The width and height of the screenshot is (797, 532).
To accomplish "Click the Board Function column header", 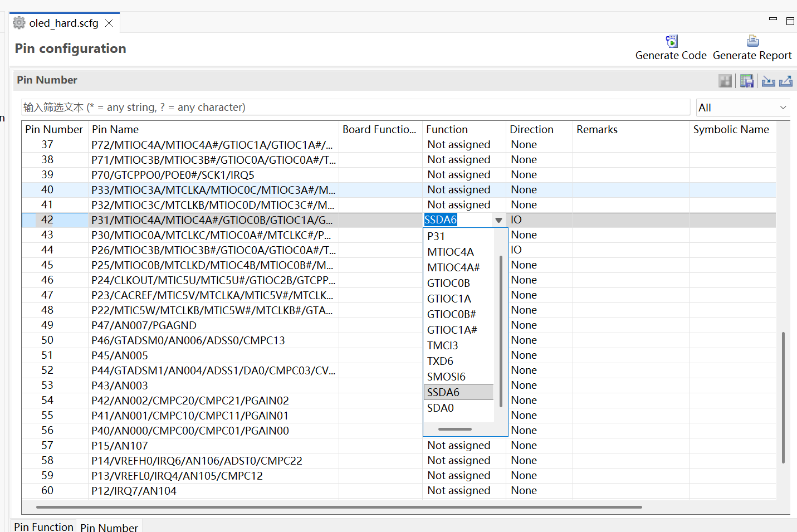I will (x=380, y=129).
